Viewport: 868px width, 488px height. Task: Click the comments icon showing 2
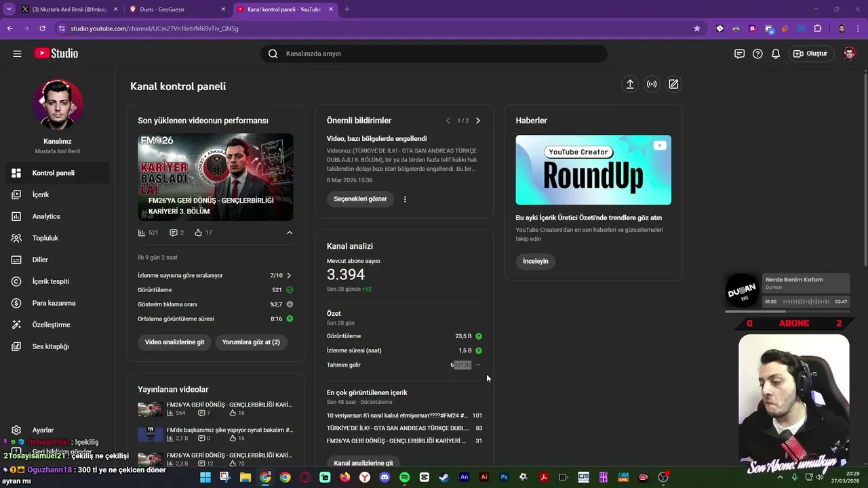coord(174,232)
